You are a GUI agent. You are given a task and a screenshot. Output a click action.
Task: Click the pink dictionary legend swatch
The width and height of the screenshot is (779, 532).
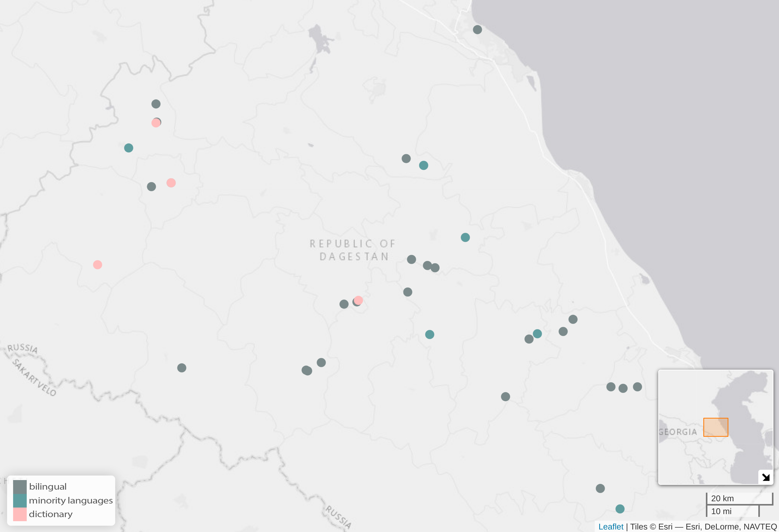pyautogui.click(x=20, y=514)
